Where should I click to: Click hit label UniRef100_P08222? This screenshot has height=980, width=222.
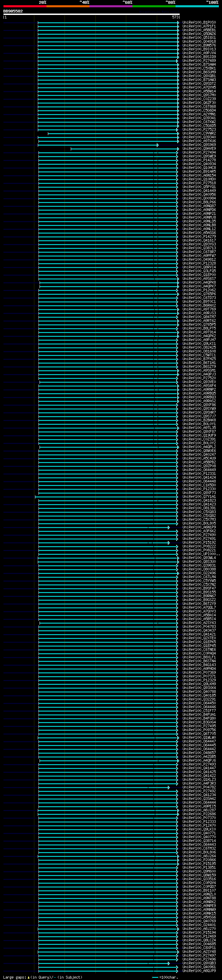[x=199, y=546]
